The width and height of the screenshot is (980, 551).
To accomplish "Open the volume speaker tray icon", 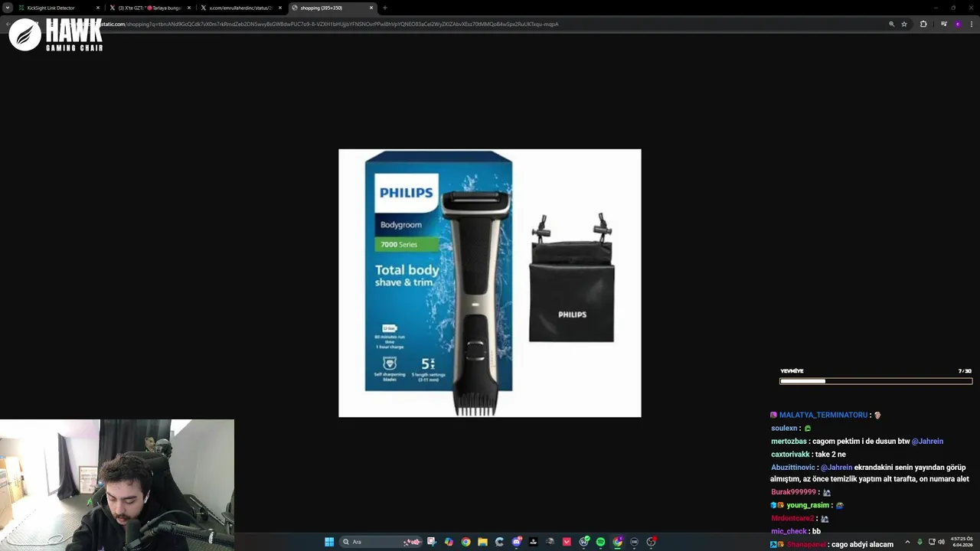I will (941, 542).
